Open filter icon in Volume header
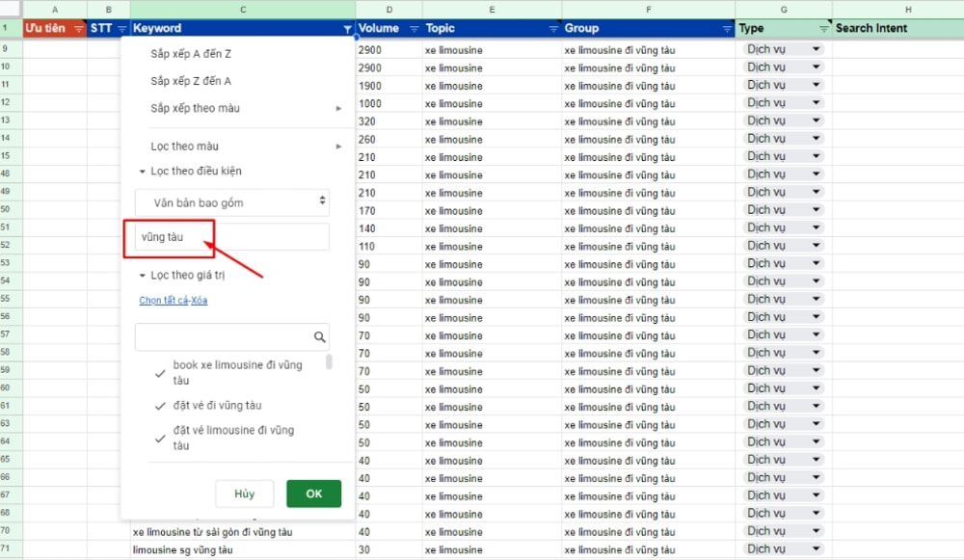This screenshot has height=560, width=964. 415,29
